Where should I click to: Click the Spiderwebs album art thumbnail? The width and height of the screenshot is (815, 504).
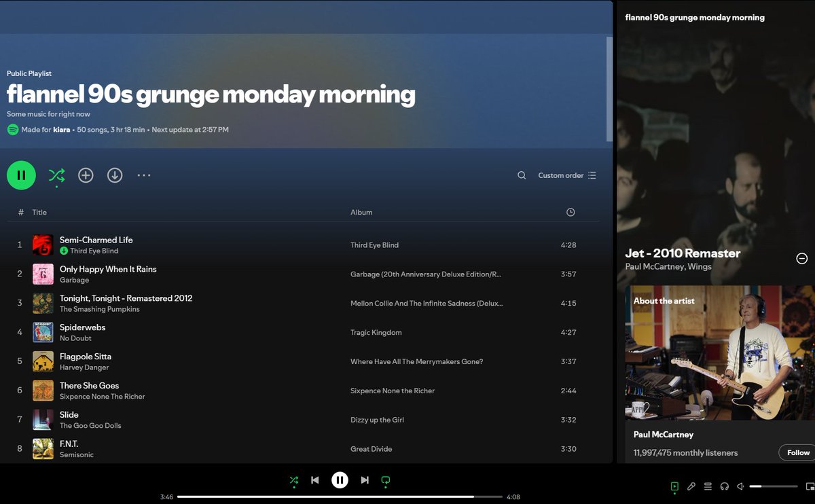43,333
